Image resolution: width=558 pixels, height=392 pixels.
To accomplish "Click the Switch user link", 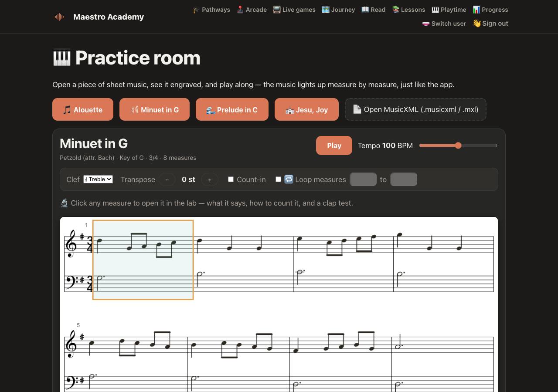I will click(444, 24).
